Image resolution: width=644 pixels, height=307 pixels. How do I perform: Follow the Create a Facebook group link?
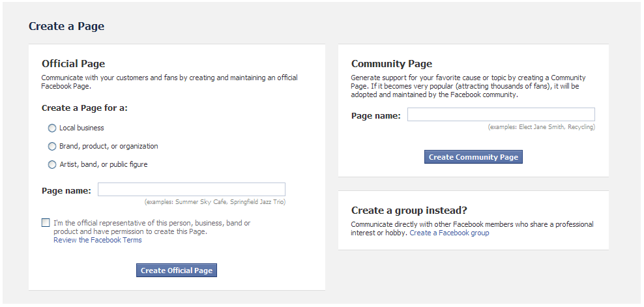click(449, 233)
